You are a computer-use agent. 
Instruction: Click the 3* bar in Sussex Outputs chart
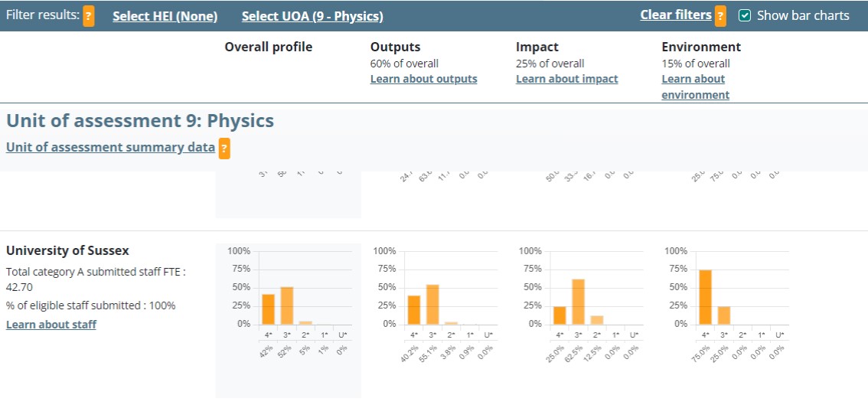pyautogui.click(x=432, y=304)
